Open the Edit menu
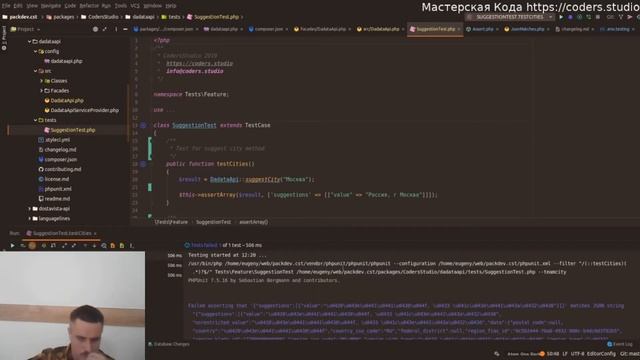The image size is (640, 360). [18, 6]
